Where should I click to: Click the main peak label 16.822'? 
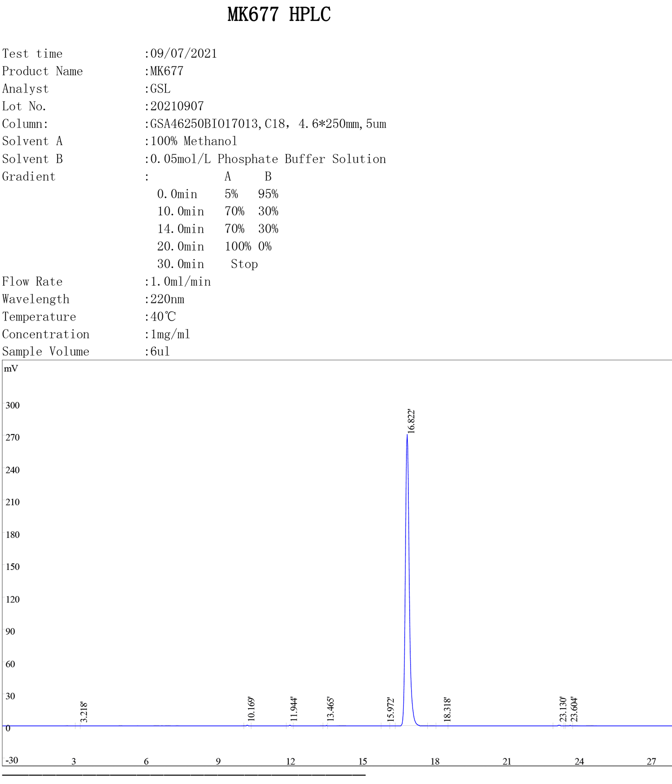pos(411,422)
